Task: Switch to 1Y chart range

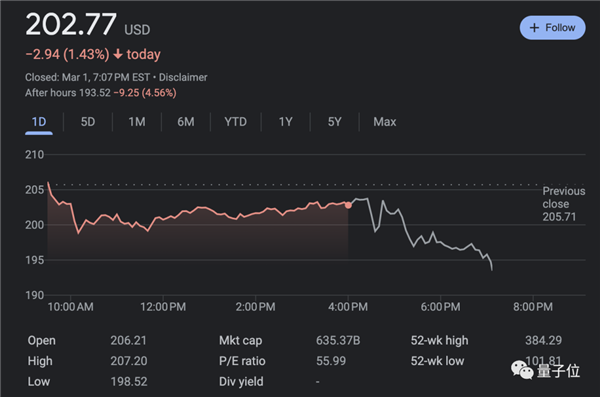Action: click(x=285, y=122)
